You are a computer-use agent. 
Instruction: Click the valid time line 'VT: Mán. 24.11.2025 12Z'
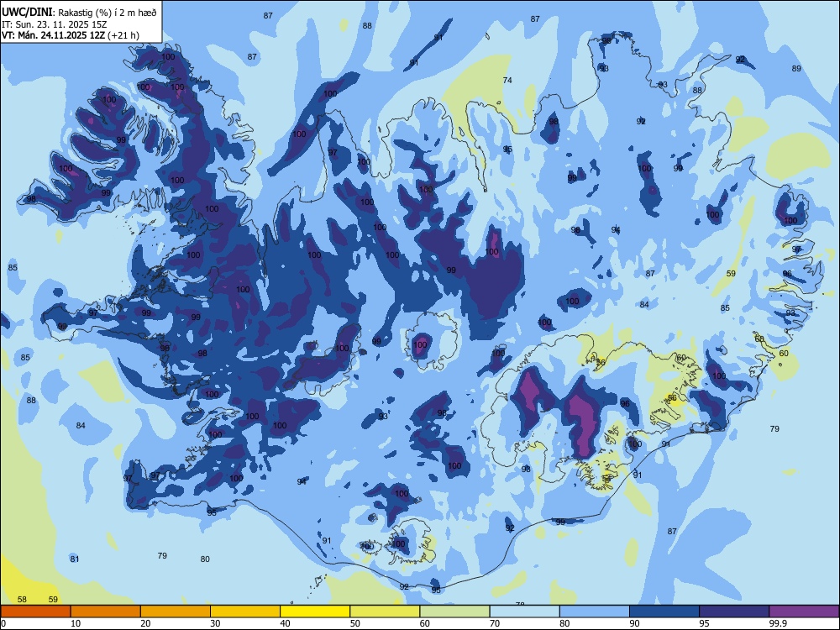(x=54, y=35)
